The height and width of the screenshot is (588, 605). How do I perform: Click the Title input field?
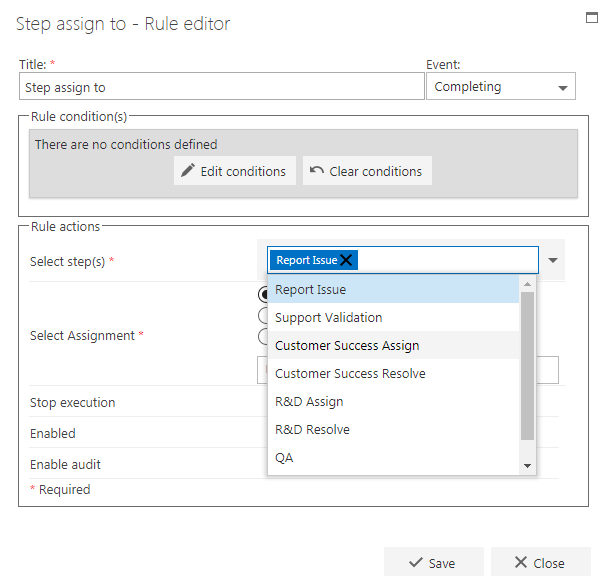click(x=222, y=86)
